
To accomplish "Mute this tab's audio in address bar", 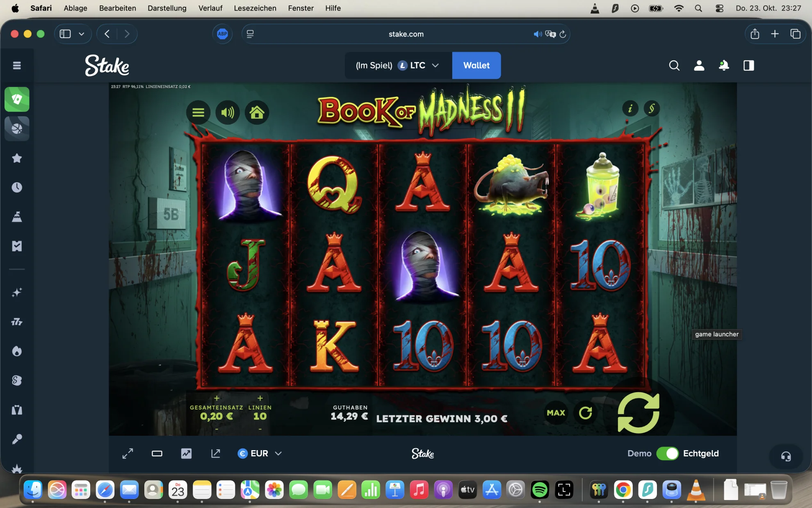I will click(537, 34).
